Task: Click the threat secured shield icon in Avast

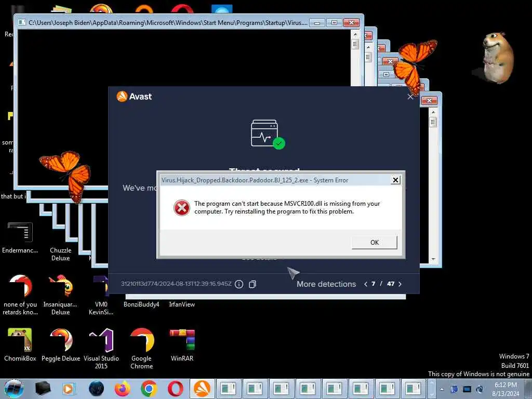Action: [x=268, y=134]
